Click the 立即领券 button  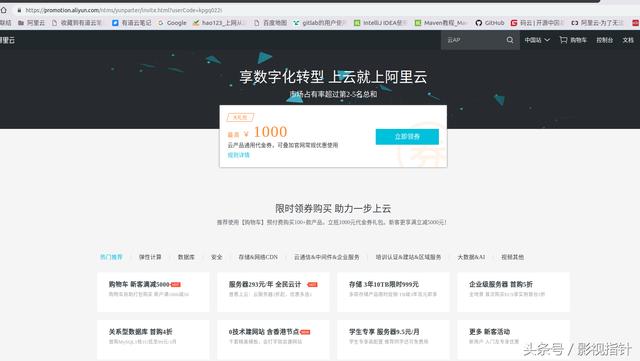(407, 137)
